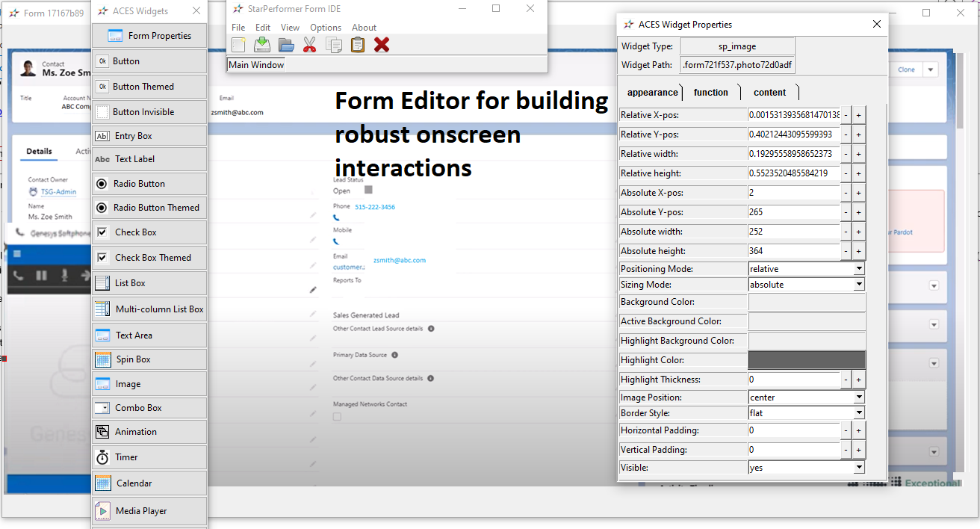Switch to the function tab
The width and height of the screenshot is (980, 529).
tap(710, 93)
